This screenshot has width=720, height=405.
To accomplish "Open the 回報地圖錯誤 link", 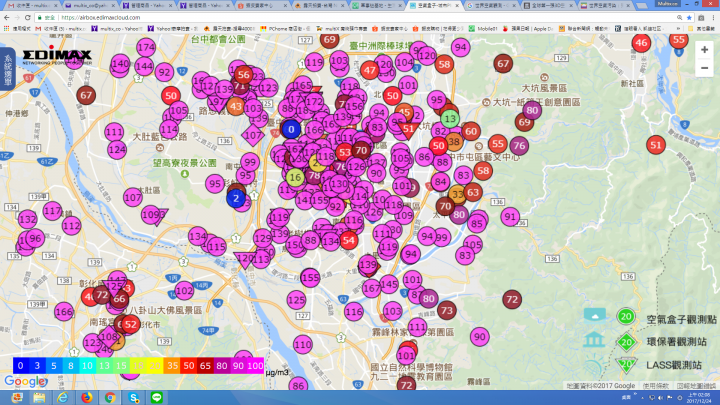I will coord(696,386).
